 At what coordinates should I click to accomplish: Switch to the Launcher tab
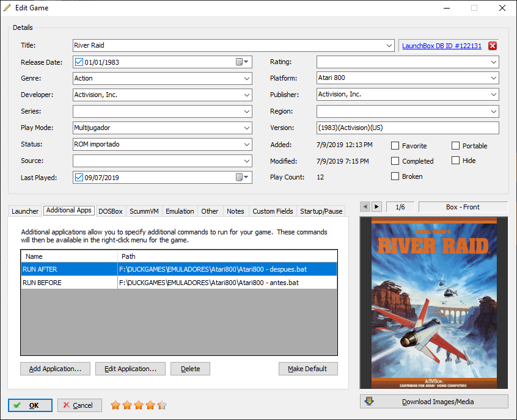(25, 211)
